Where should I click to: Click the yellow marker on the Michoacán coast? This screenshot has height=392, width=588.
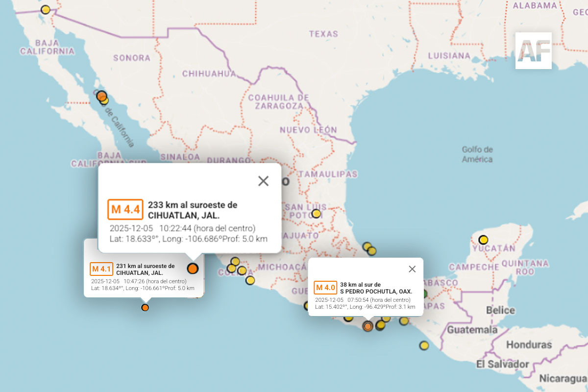tap(250, 280)
